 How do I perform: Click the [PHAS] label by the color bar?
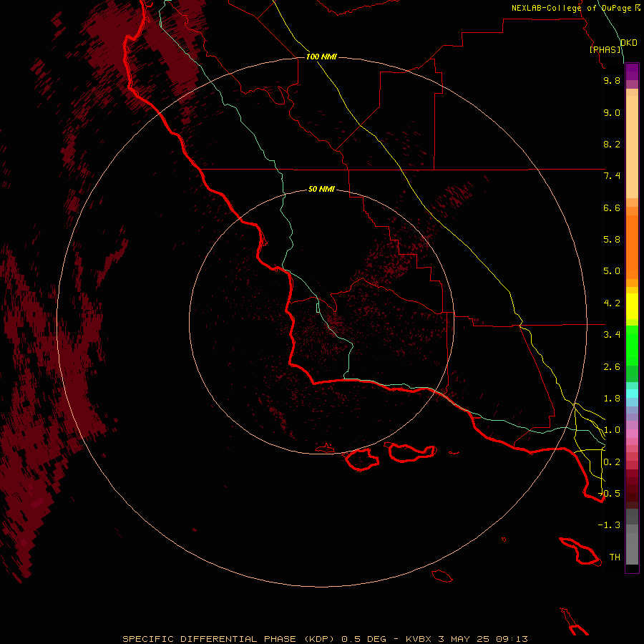pos(605,49)
